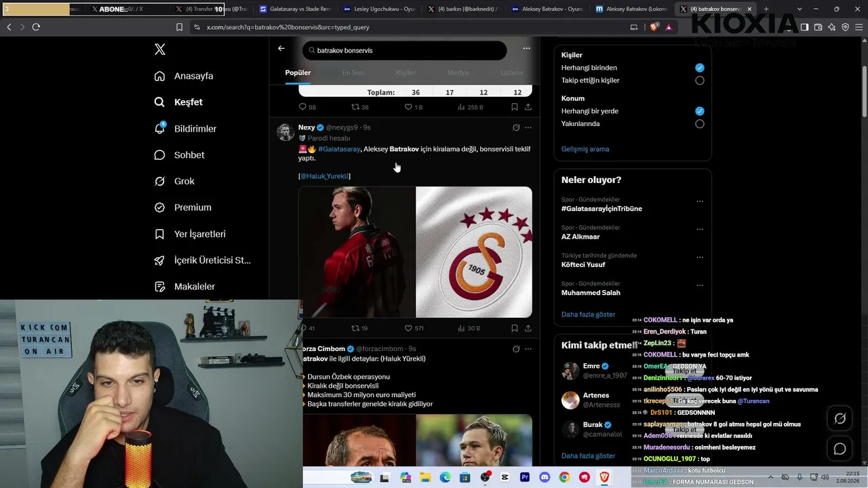
Task: Select 'Yakınlarında' location filter
Action: point(700,124)
